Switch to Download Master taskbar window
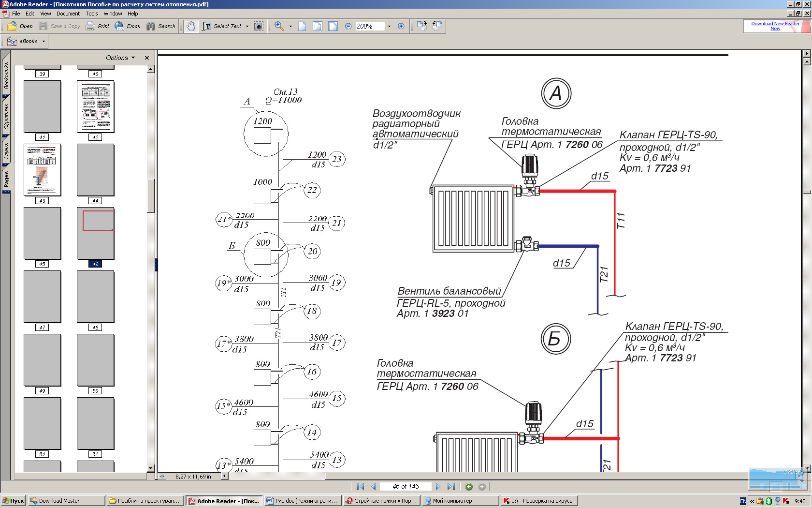Viewport: 812px width, 508px height. point(66,501)
